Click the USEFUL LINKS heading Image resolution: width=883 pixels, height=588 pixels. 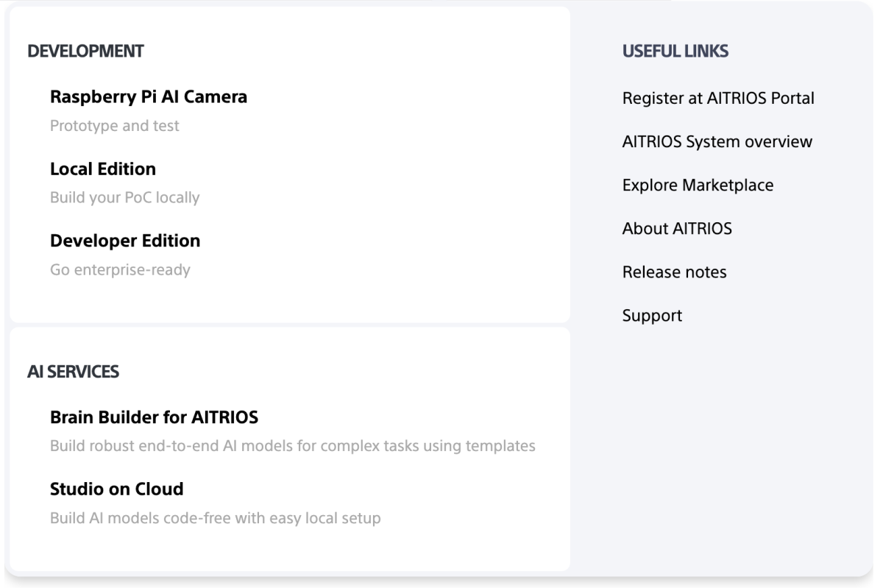[x=675, y=52]
